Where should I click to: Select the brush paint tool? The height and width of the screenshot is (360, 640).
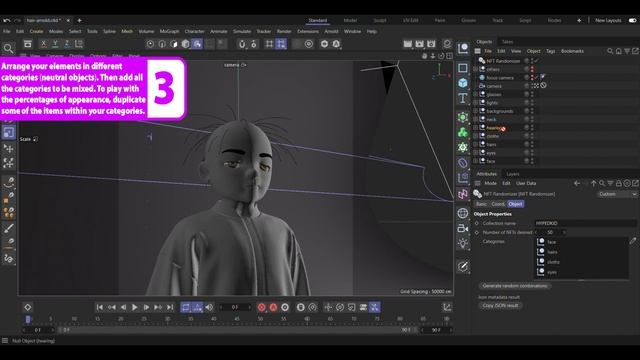click(9, 228)
